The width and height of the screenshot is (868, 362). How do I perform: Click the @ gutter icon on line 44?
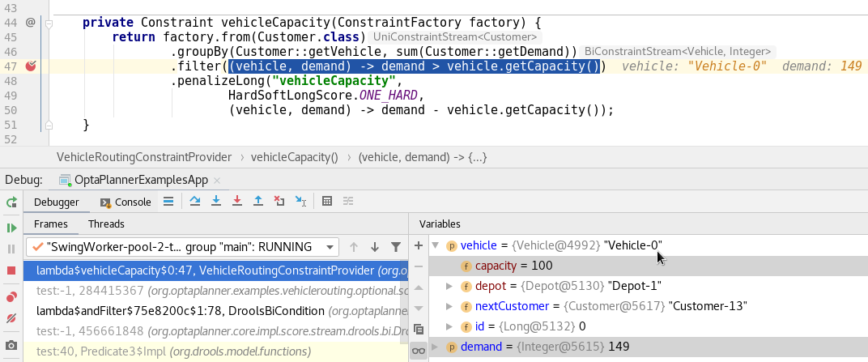tap(31, 23)
